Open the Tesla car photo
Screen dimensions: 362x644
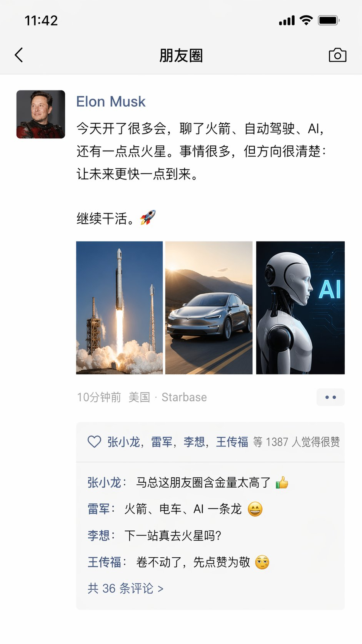coord(209,308)
